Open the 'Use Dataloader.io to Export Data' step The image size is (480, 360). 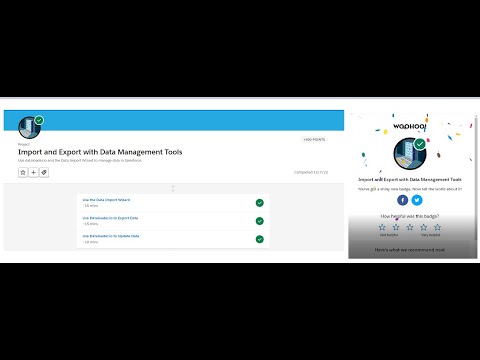[x=110, y=218]
